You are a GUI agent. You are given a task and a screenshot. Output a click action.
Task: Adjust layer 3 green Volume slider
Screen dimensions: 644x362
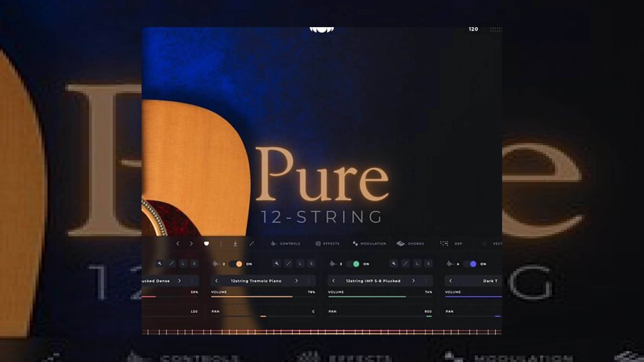click(380, 297)
